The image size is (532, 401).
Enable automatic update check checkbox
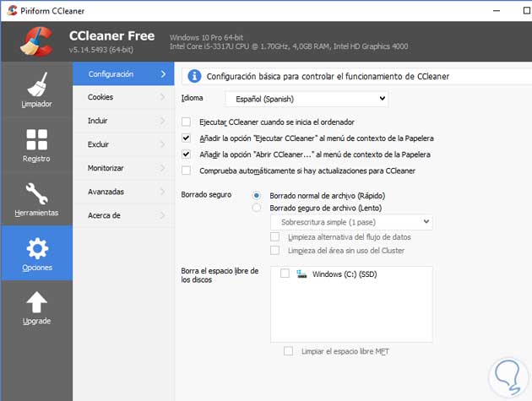[186, 171]
